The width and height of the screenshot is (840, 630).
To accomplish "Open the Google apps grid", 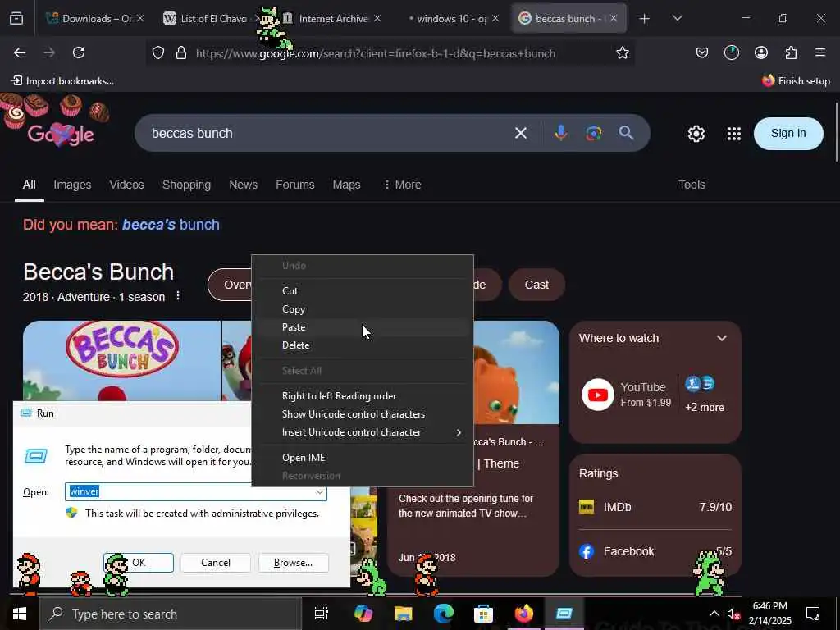I will point(734,134).
